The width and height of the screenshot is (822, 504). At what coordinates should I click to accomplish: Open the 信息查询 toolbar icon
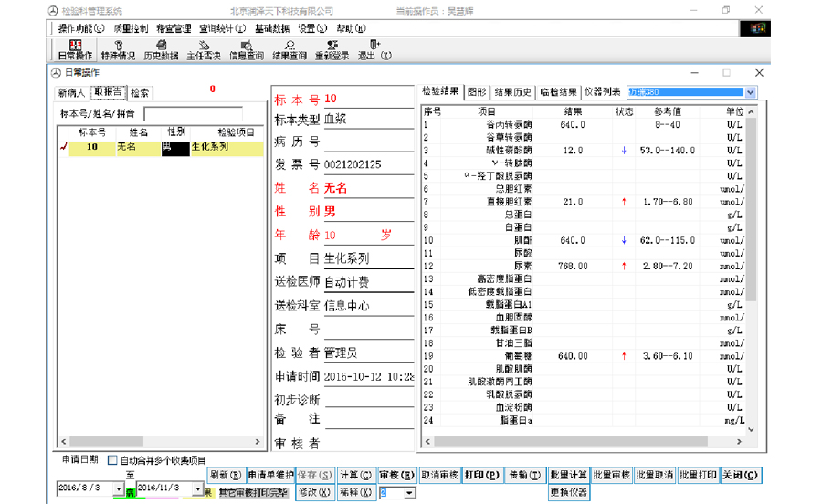[x=246, y=48]
